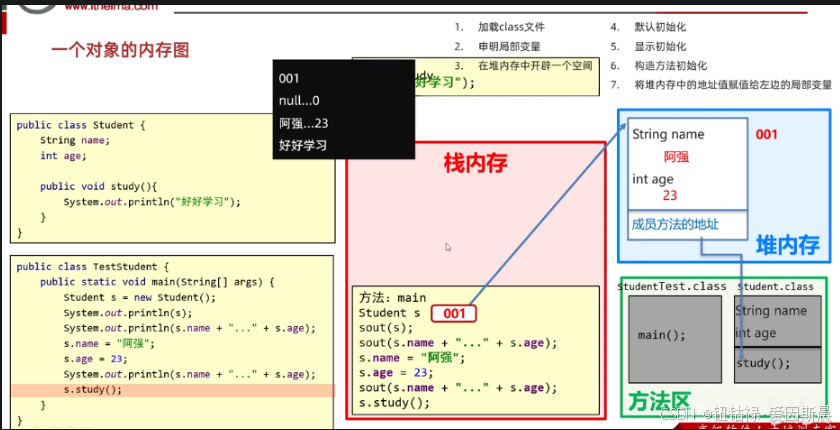
Task: Click String name inside the heap object
Action: pos(668,134)
